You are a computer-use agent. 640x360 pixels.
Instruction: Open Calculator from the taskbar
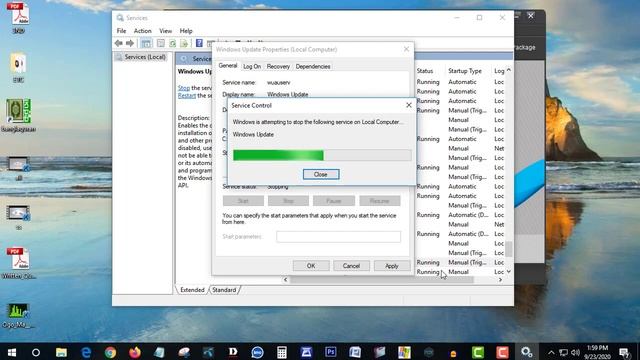(282, 352)
